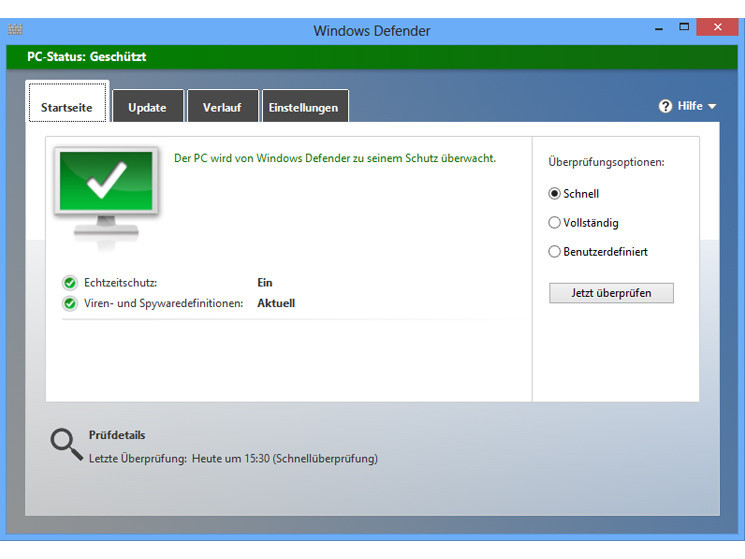Screen dimensions: 745x559
Task: Click the 'Ein' status value
Action: pos(265,283)
